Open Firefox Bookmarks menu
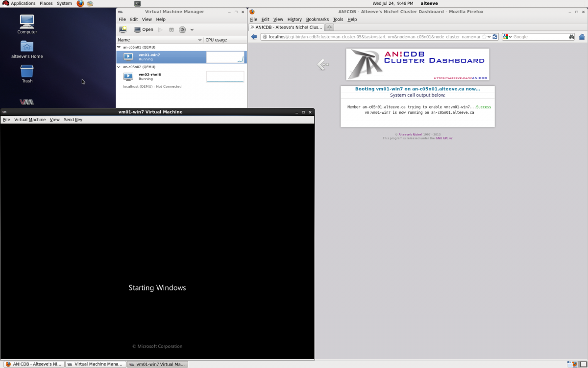 pyautogui.click(x=317, y=19)
